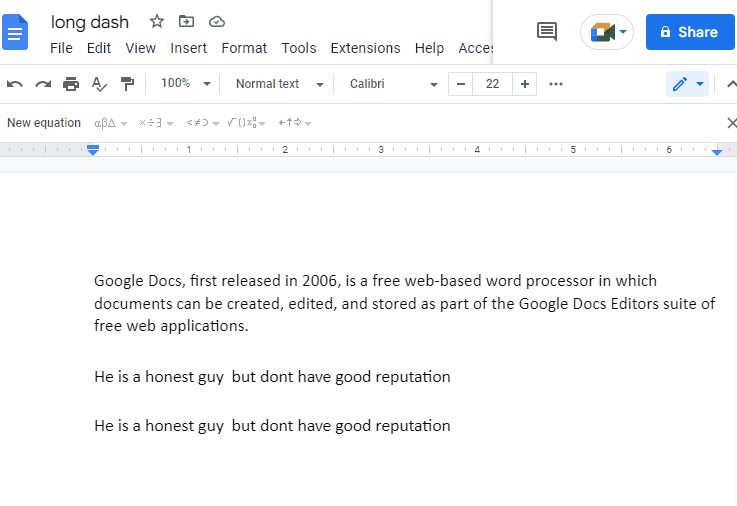Open the relations <≠⊃ dropdown
The image size is (737, 506).
pos(203,123)
